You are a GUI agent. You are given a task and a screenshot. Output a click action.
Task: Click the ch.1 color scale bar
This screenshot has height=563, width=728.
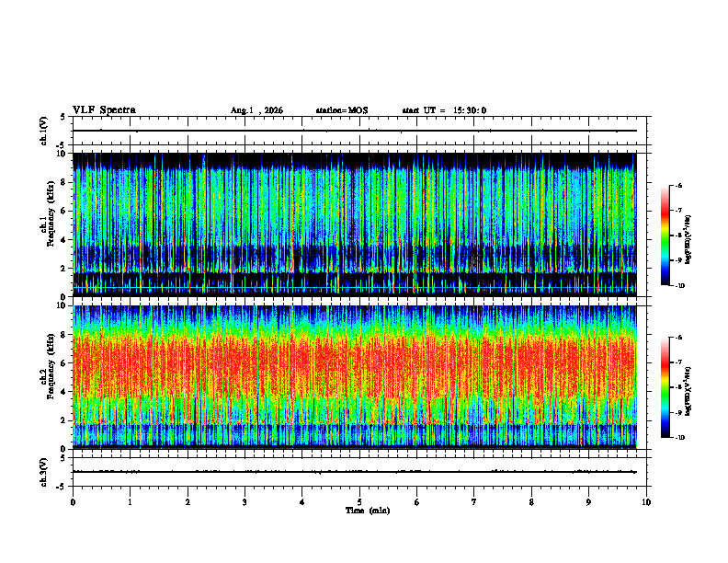665,236
